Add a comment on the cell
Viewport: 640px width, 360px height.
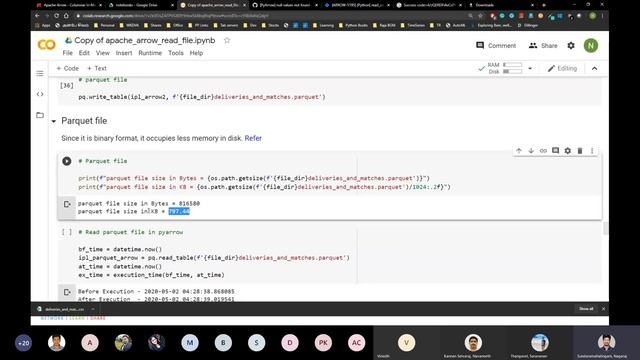pyautogui.click(x=556, y=151)
